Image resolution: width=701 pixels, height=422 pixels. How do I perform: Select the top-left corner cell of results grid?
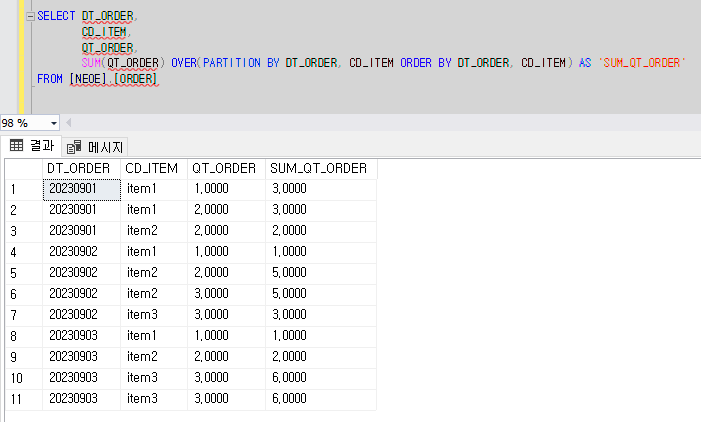tap(24, 169)
